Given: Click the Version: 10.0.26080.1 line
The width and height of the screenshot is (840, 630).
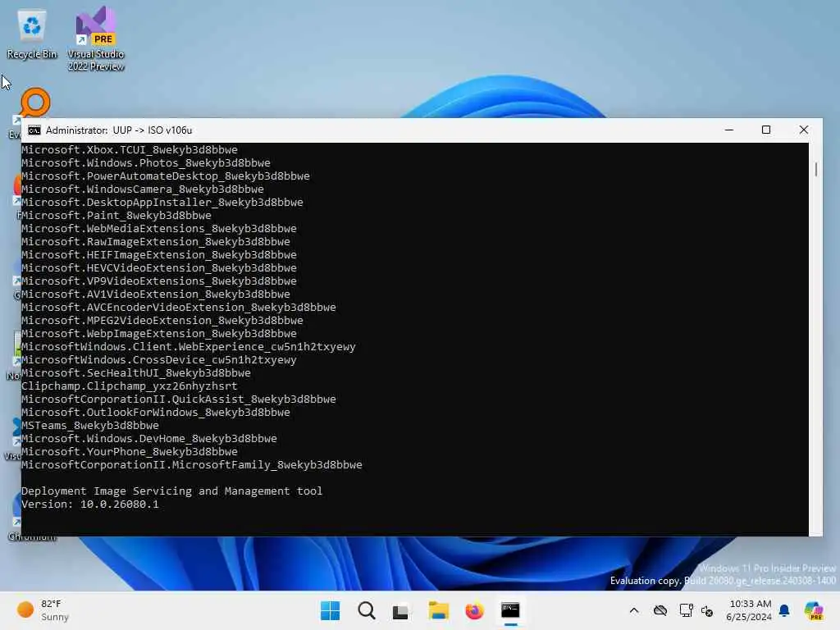Looking at the screenshot, I should click(x=90, y=504).
